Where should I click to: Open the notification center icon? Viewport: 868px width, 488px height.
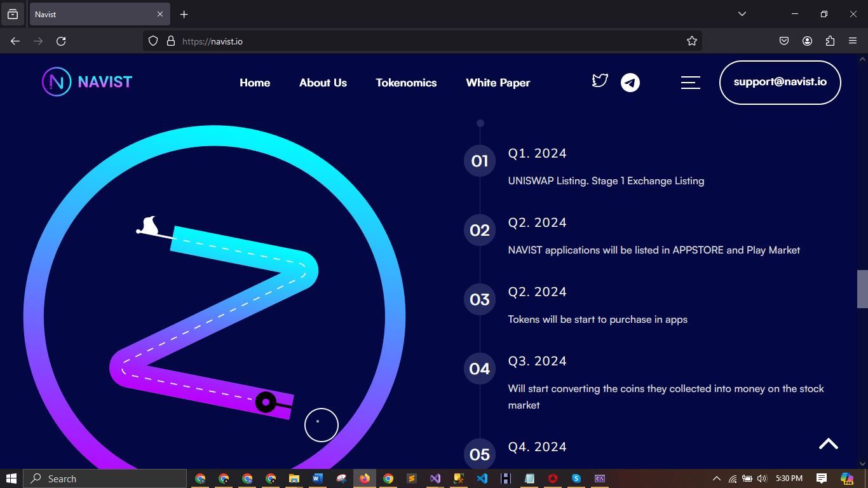(x=822, y=478)
